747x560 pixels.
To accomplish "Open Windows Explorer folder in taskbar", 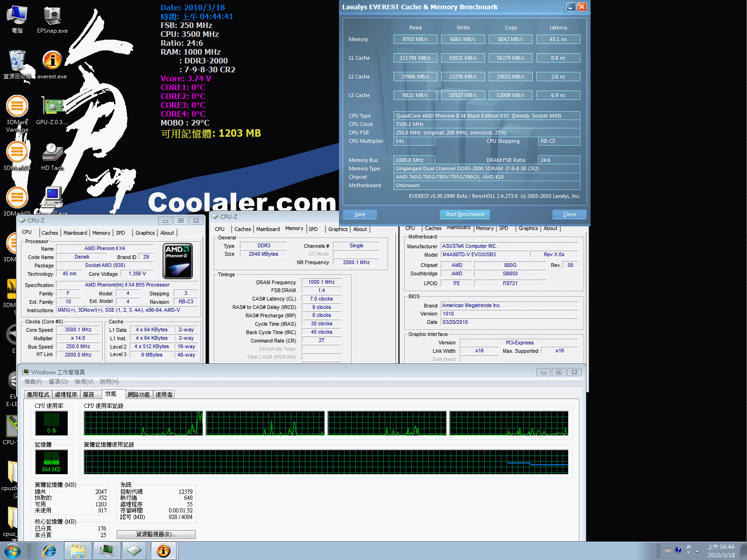I will coord(78,551).
